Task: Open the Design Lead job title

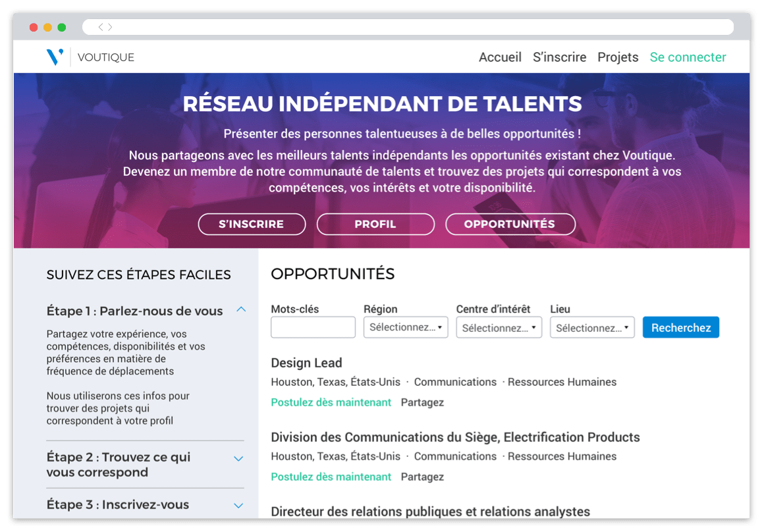Action: 306,363
